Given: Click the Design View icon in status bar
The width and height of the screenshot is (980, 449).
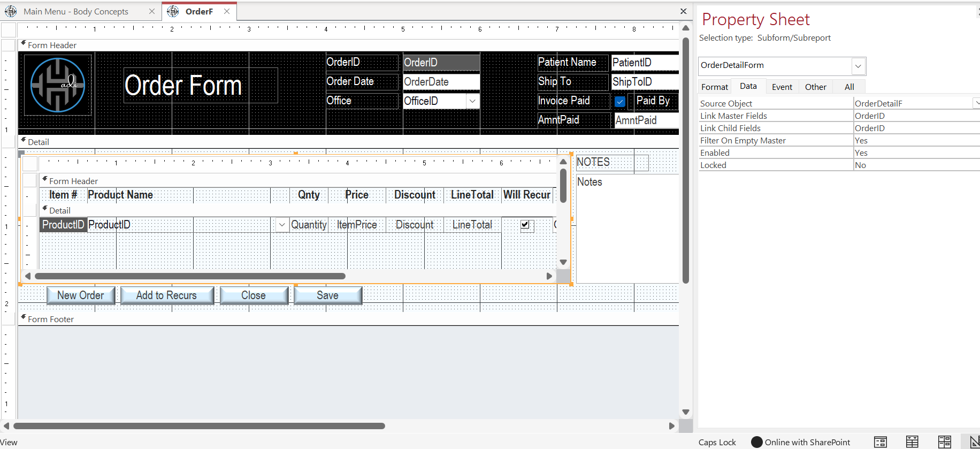Looking at the screenshot, I should pos(974,442).
